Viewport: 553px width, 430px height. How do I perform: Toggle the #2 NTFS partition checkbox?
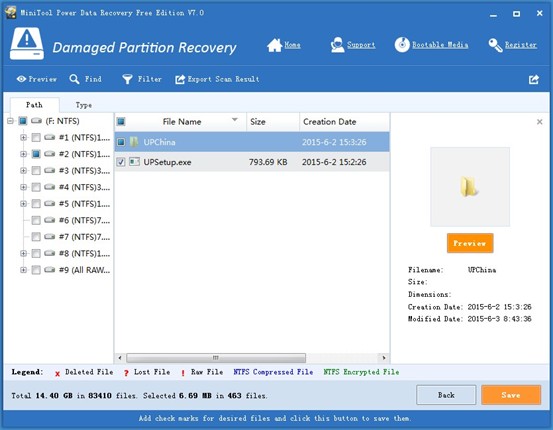click(36, 154)
